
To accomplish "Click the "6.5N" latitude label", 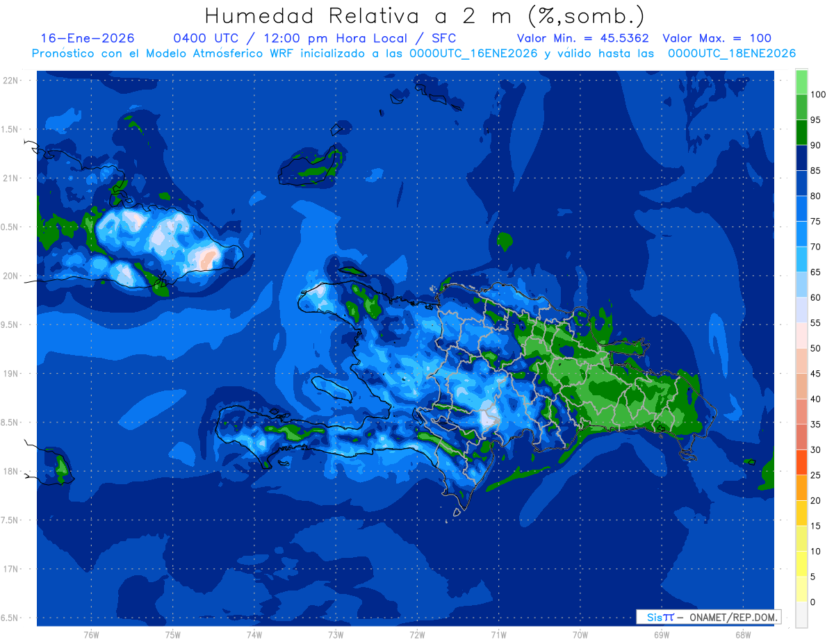I will pyautogui.click(x=10, y=618).
